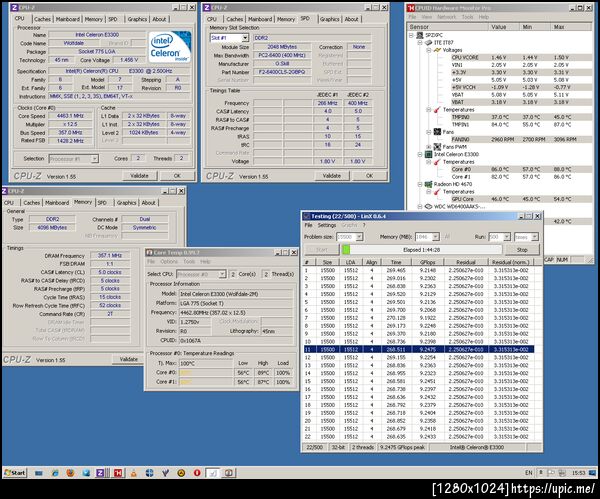This screenshot has width=600, height=499.
Task: Open LinX Memory (MiB) dropdown
Action: click(x=435, y=237)
